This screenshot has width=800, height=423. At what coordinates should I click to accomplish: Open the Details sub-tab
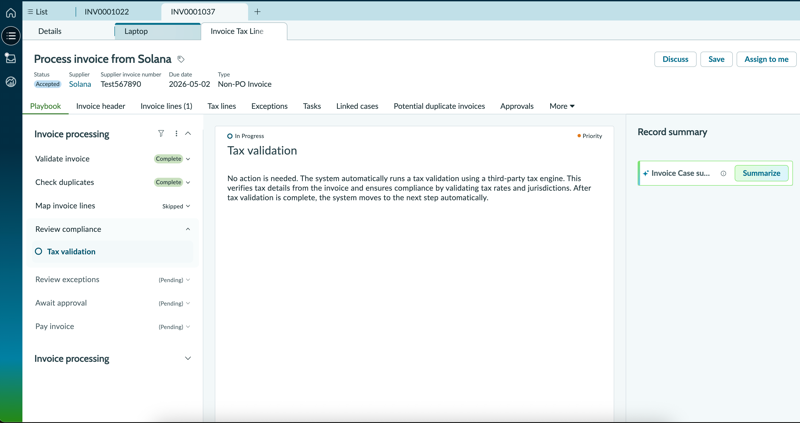(50, 31)
